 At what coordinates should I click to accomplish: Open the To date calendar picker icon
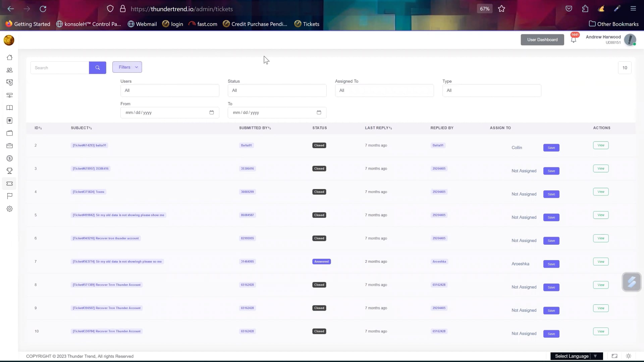[x=319, y=112]
